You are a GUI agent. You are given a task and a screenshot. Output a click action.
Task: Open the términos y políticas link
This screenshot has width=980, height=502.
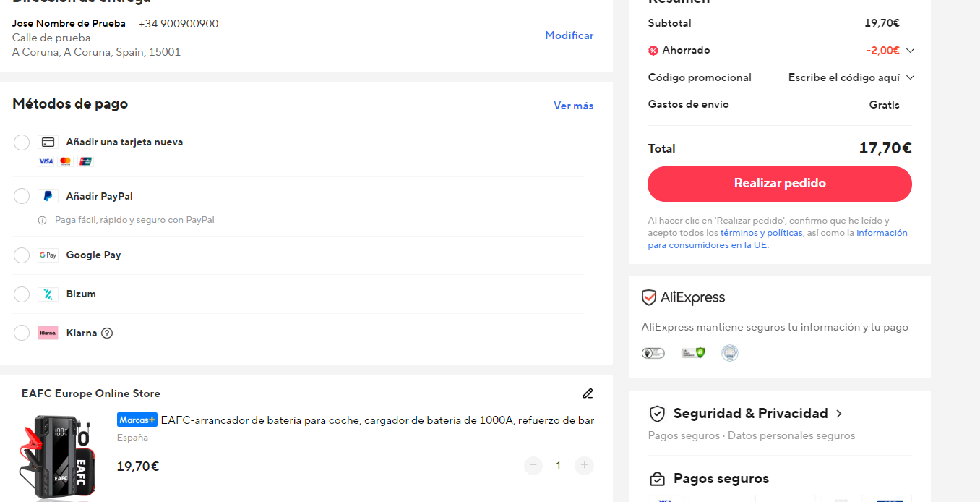tap(761, 233)
